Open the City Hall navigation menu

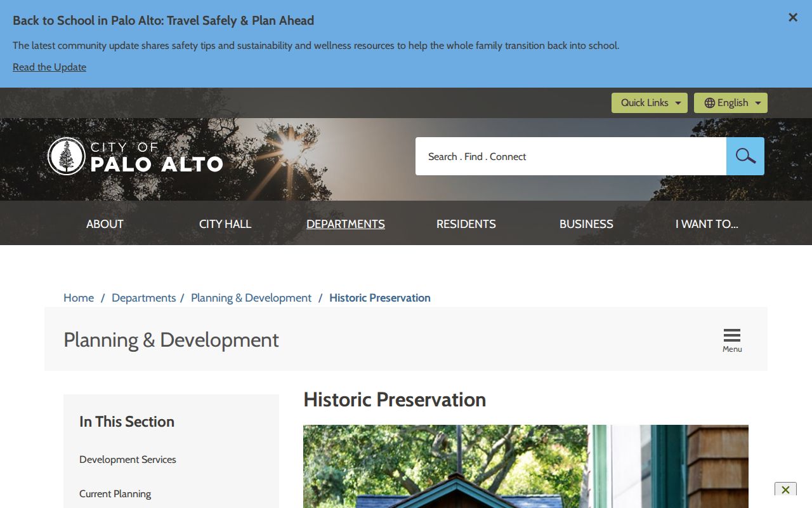[225, 224]
